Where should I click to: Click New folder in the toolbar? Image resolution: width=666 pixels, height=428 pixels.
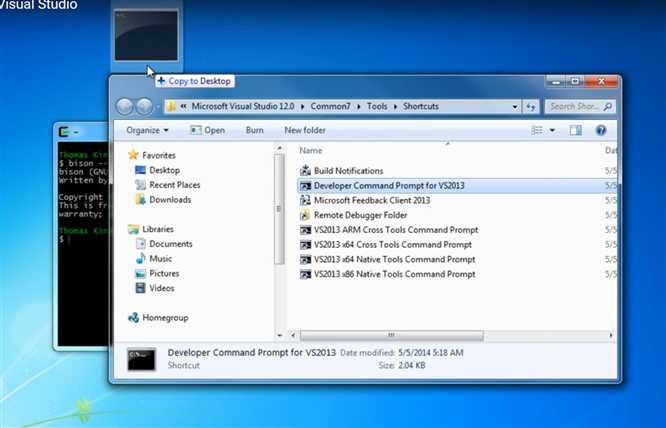tap(305, 130)
